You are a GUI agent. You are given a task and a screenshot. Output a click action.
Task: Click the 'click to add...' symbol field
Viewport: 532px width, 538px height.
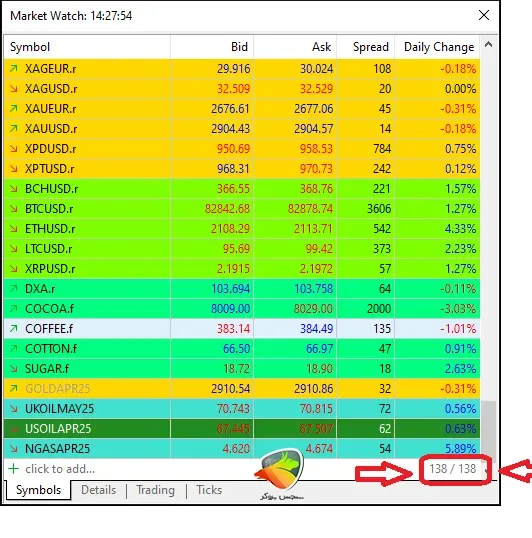(60, 469)
